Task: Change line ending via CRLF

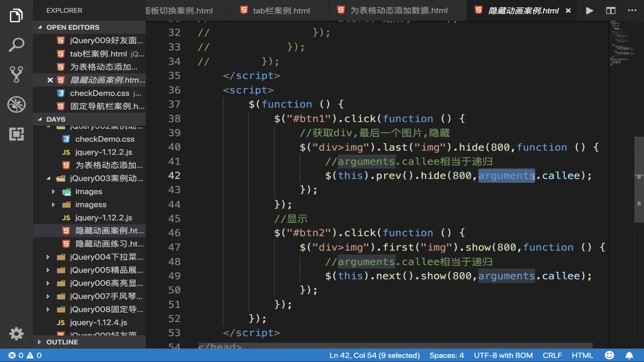Action: (552, 355)
